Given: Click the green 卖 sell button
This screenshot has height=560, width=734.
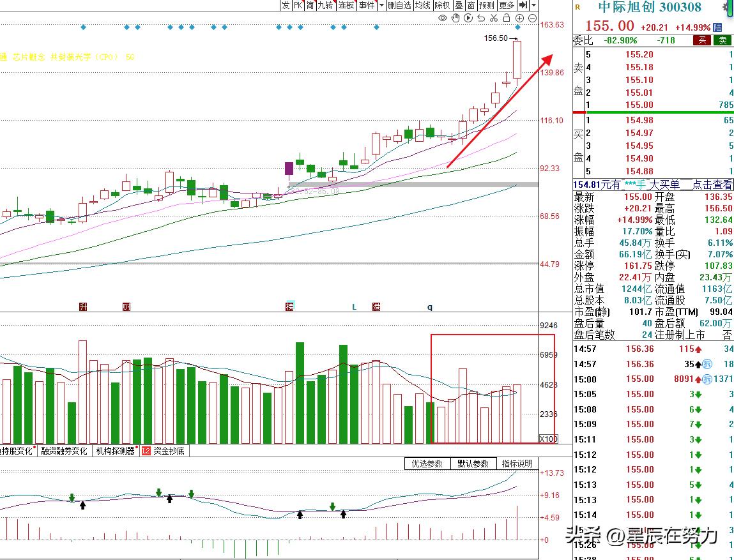Looking at the screenshot, I should point(723,40).
